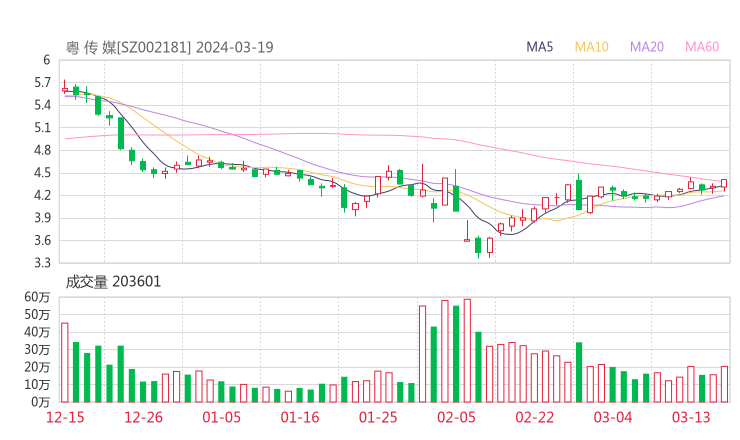This screenshot has width=740, height=440.
Task: Click the 40万 volume axis label
Action: click(x=37, y=332)
